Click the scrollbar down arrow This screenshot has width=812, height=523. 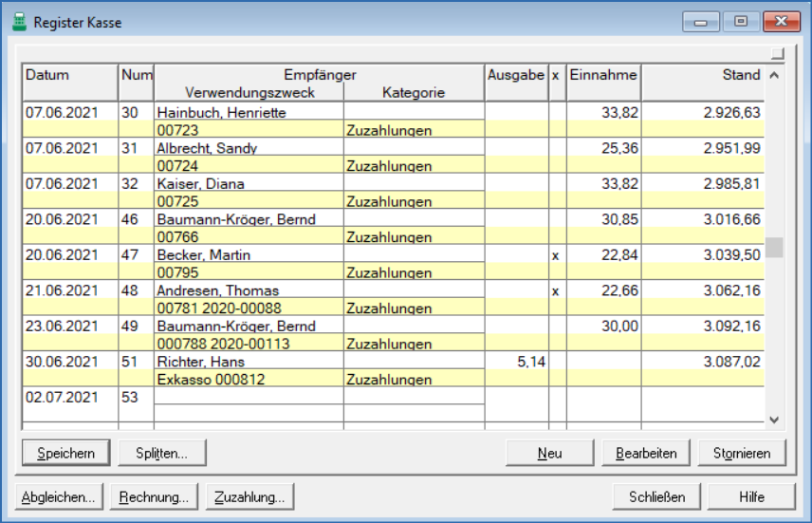click(774, 420)
